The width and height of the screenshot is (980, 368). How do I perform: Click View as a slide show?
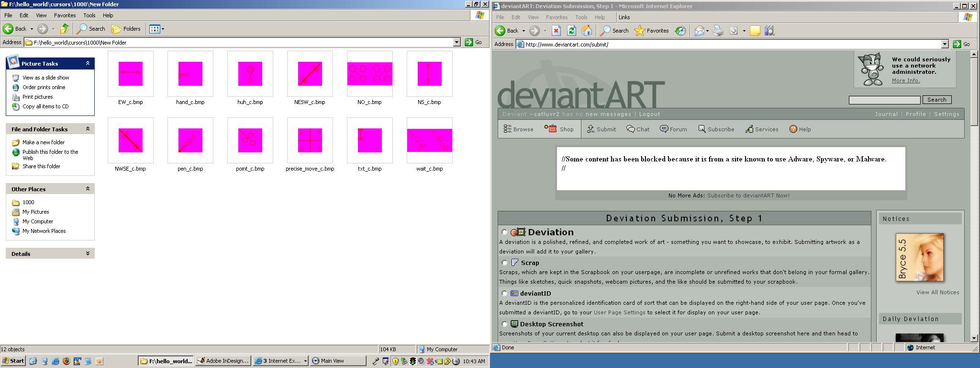(46, 78)
